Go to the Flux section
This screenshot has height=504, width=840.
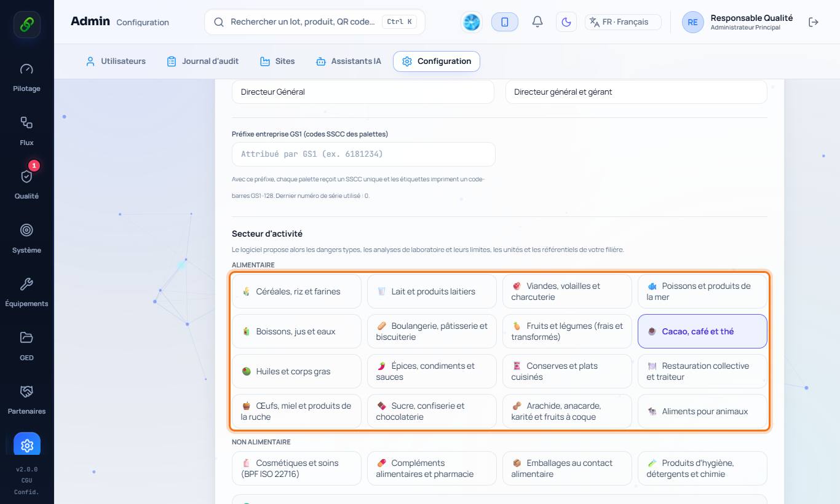coord(26,131)
